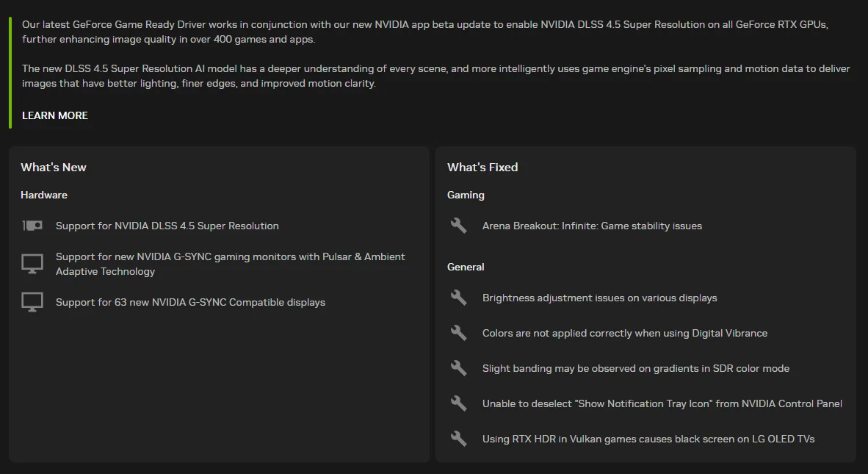Click wrench icon next to brightness adjustment fix
The width and height of the screenshot is (868, 474).
[x=459, y=298]
